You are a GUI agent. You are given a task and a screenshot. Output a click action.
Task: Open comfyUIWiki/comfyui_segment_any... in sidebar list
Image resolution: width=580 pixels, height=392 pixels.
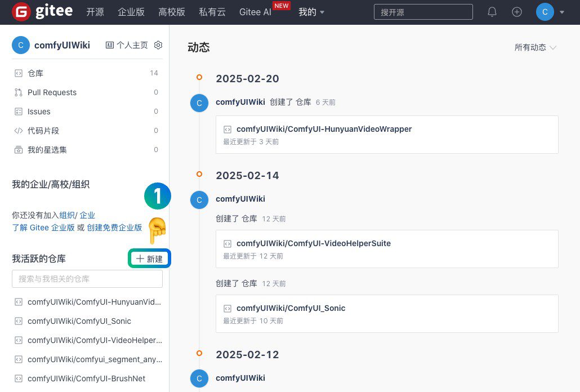click(x=95, y=359)
